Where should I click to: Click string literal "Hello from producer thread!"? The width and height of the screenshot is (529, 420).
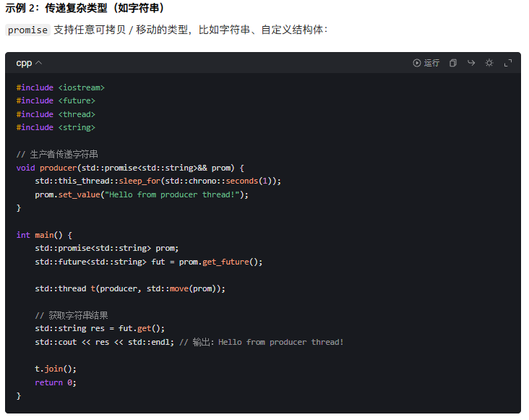coord(172,194)
